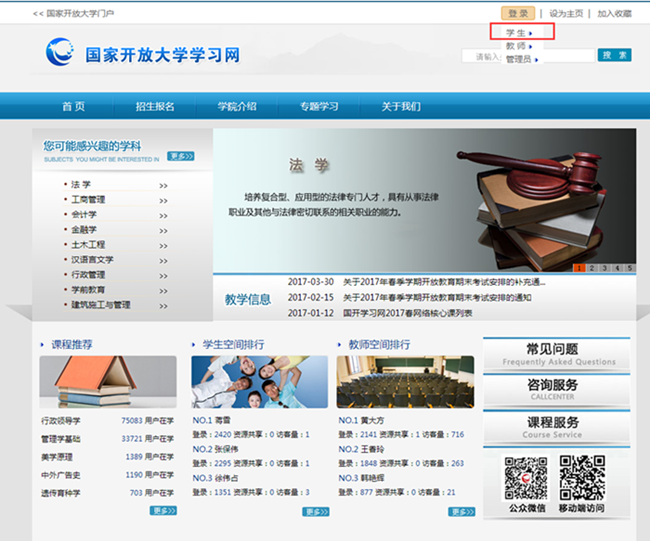Open 首页 navigation tab

tap(73, 107)
